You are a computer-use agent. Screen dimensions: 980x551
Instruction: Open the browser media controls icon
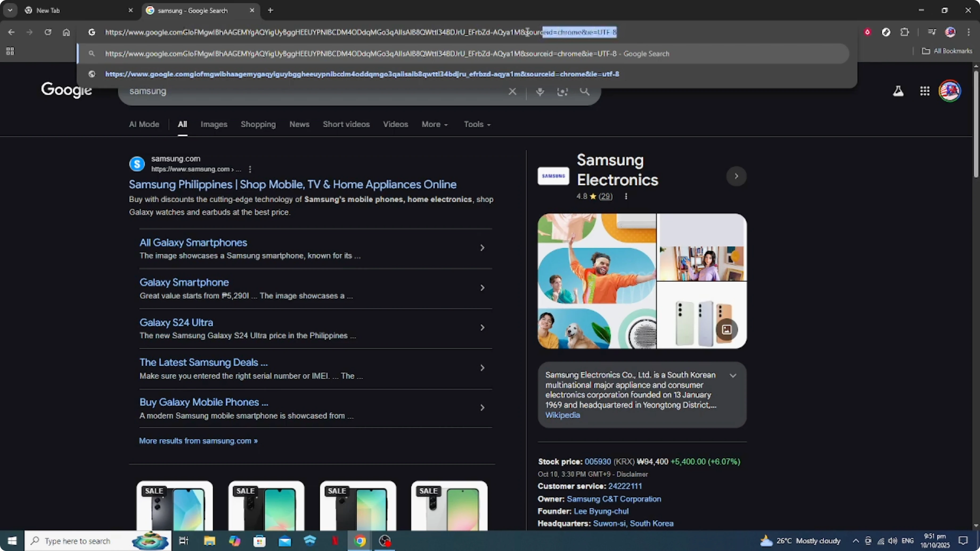pyautogui.click(x=932, y=32)
